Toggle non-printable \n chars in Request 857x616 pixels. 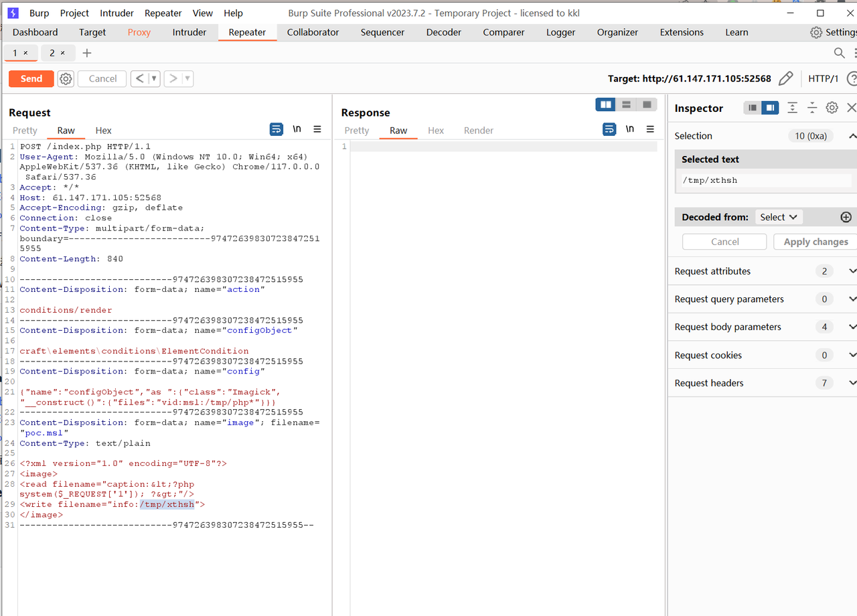pos(297,129)
